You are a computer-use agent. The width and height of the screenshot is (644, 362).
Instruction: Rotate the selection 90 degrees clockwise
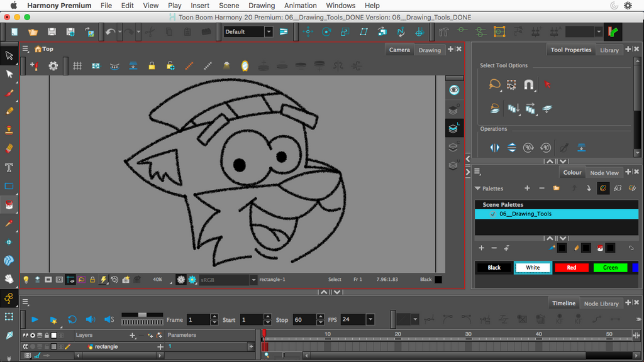[528, 147]
